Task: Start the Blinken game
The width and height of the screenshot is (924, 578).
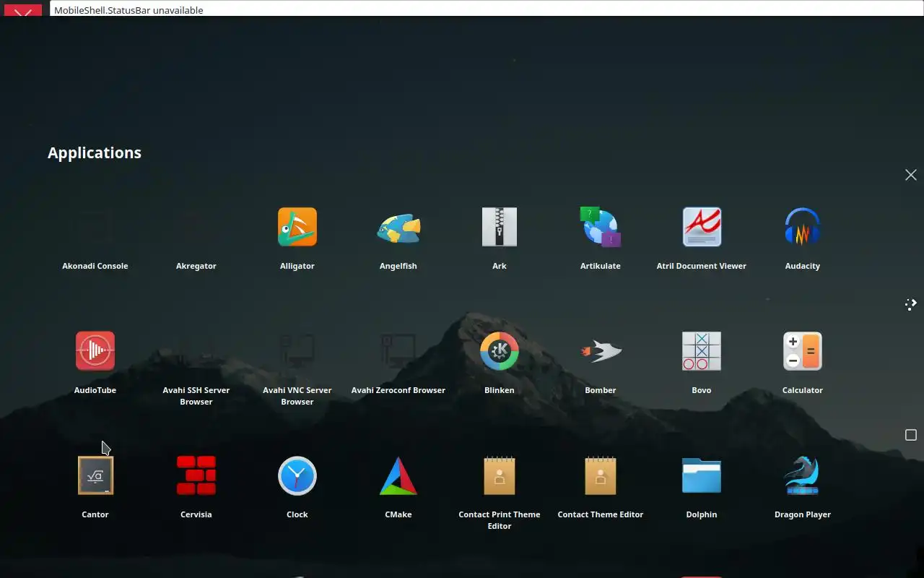Action: tap(500, 351)
